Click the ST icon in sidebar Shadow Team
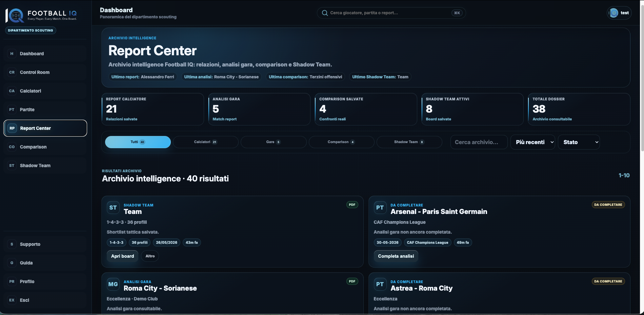The image size is (644, 315). (12, 165)
